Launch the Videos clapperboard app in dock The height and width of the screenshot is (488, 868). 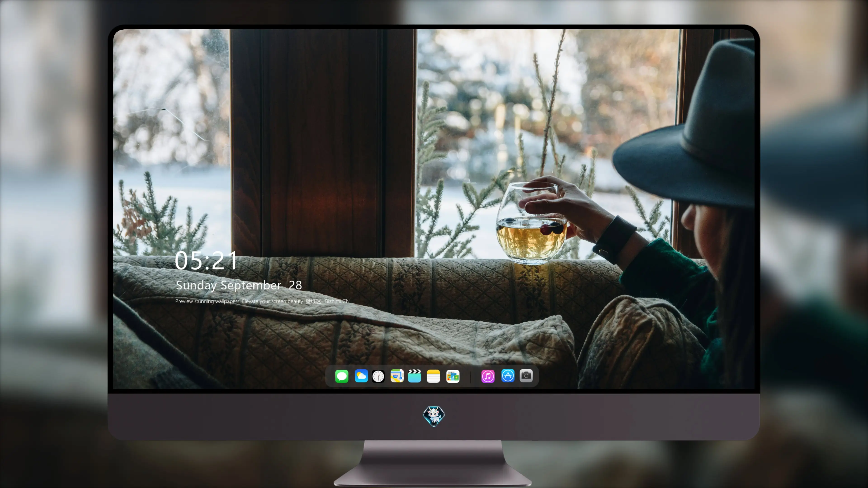415,376
